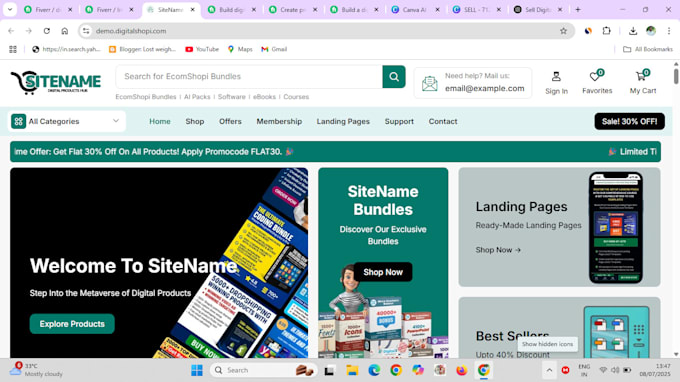Viewport: 680px width, 382px height.
Task: Click Courses quick link
Action: tap(296, 97)
